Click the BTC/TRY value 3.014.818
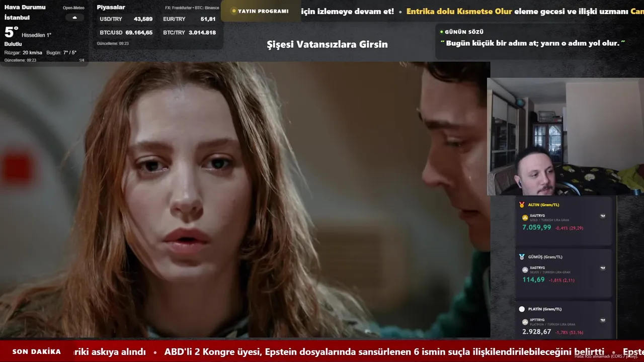This screenshot has width=644, height=362. (x=202, y=32)
